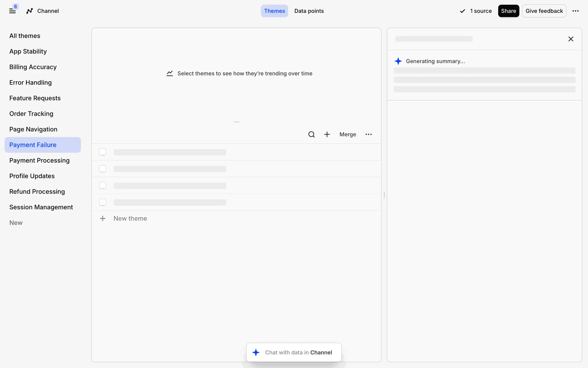The width and height of the screenshot is (588, 368).
Task: Close the summary side panel
Action: [571, 39]
